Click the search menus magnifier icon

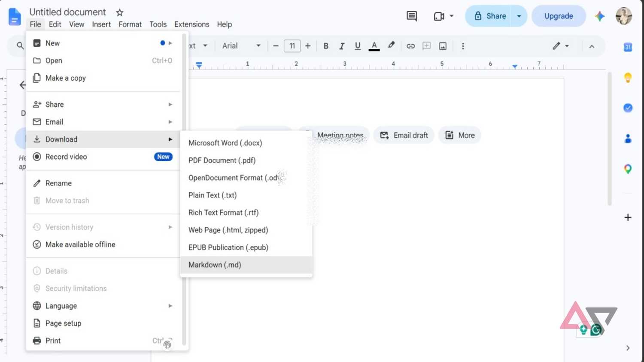click(20, 45)
